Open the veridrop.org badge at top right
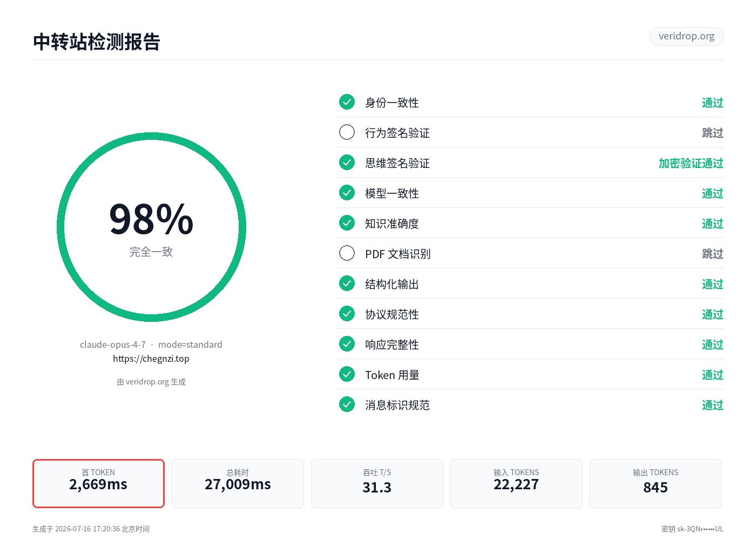The width and height of the screenshot is (756, 540). tap(687, 36)
